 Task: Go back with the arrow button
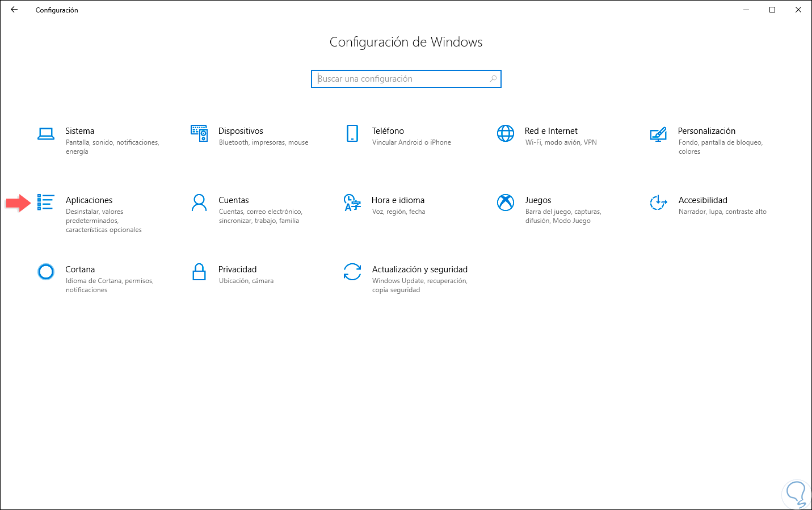[14, 10]
